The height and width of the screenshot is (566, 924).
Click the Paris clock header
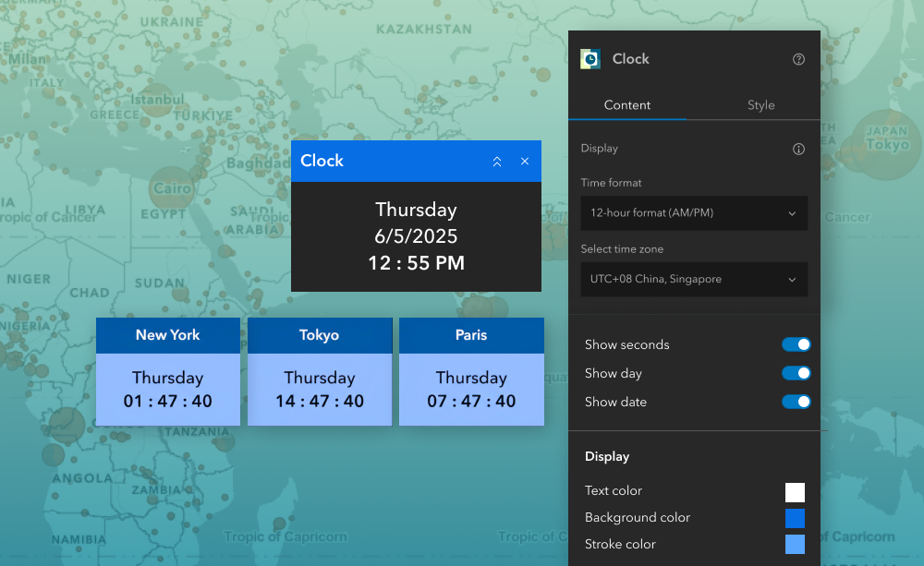click(x=471, y=335)
